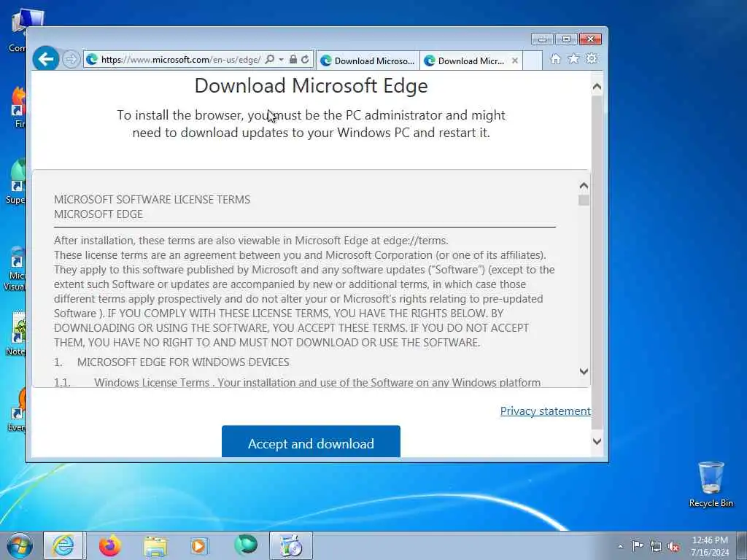Select the Microsoft Visual desktop shortcut
The height and width of the screenshot is (560, 747).
click(16, 268)
